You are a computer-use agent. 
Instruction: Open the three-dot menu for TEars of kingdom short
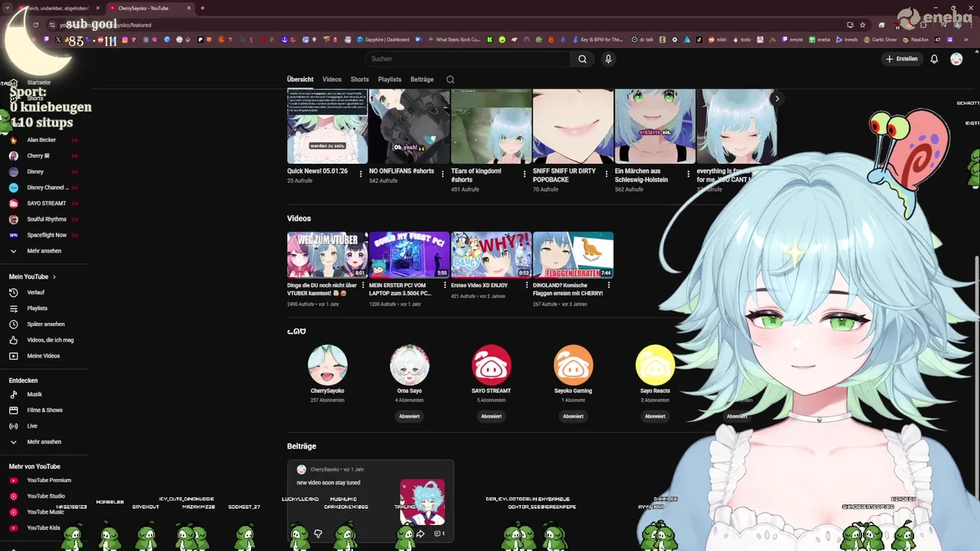524,174
